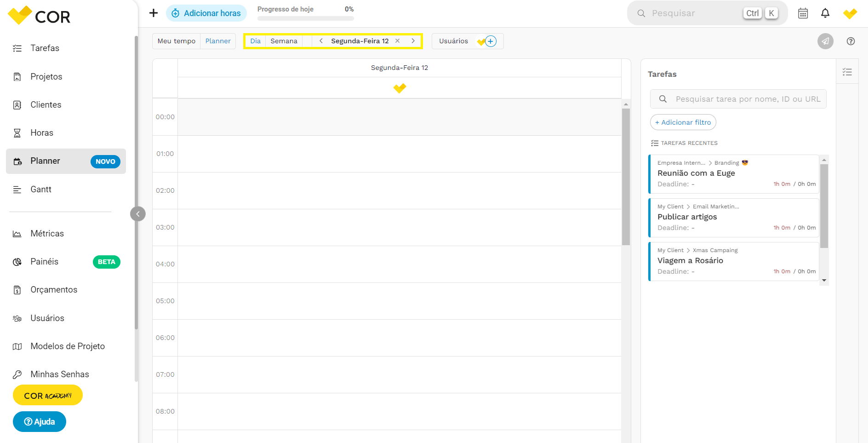Select the Semana view
Image resolution: width=868 pixels, height=443 pixels.
pos(284,41)
